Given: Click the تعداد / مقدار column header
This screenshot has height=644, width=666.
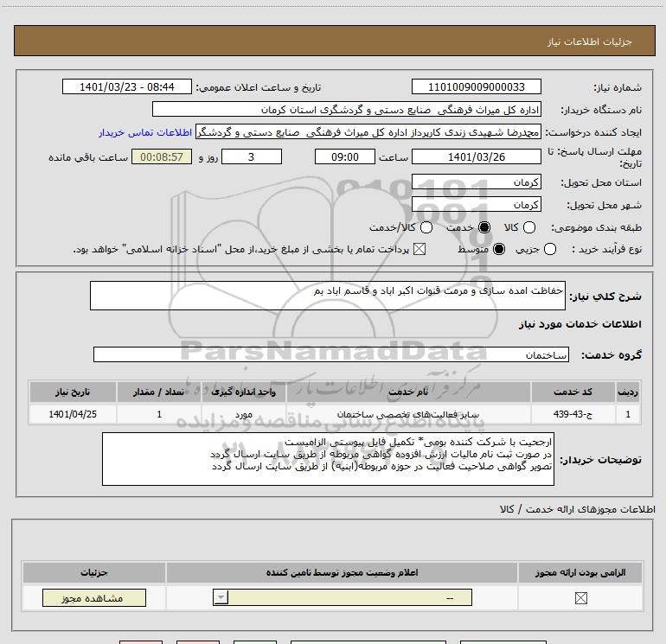Looking at the screenshot, I should pos(159,392).
